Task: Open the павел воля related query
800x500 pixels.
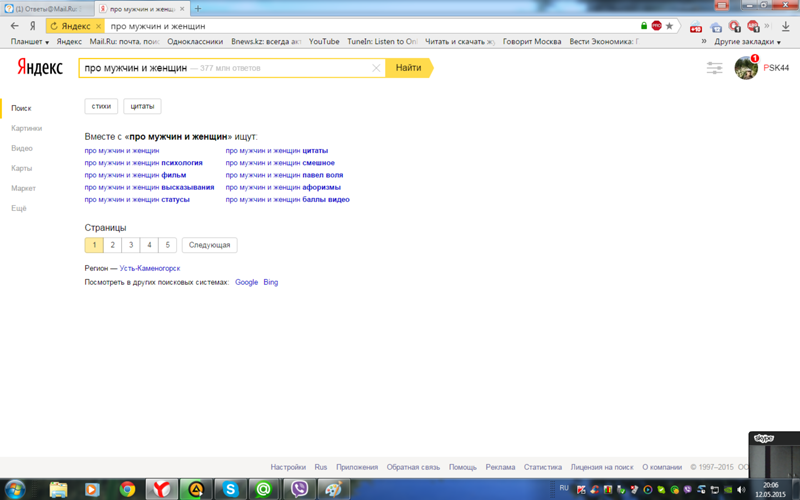Action: tap(284, 175)
